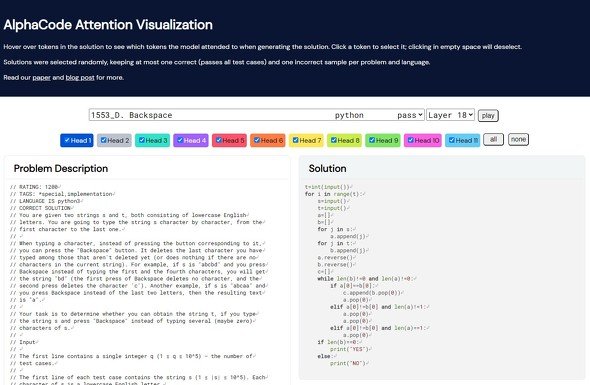
Task: Deselect every head using the none button
Action: (x=518, y=140)
